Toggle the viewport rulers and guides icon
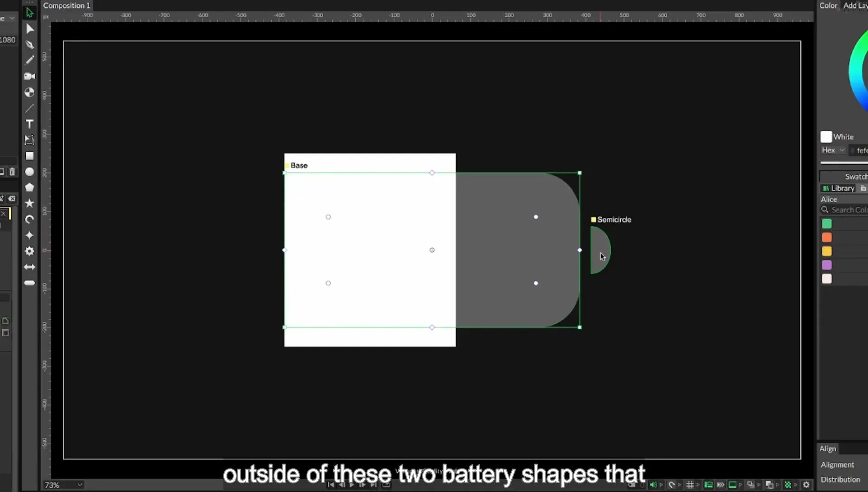 tap(708, 485)
